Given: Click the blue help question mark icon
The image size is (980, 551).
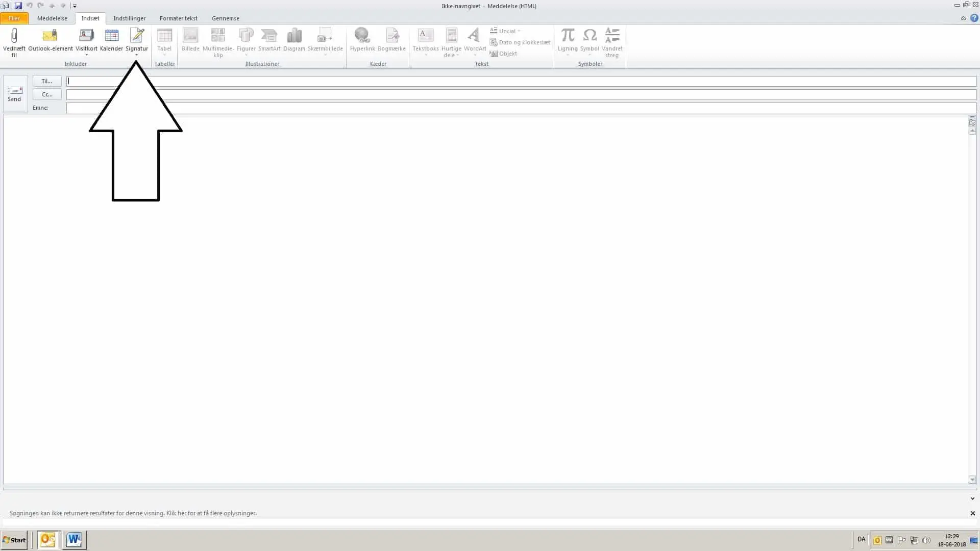Looking at the screenshot, I should 974,18.
